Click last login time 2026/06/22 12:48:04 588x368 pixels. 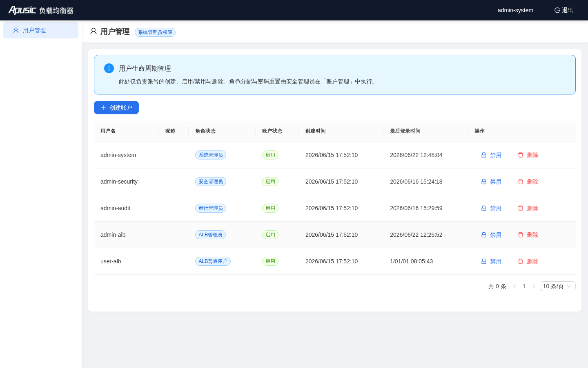(x=416, y=155)
